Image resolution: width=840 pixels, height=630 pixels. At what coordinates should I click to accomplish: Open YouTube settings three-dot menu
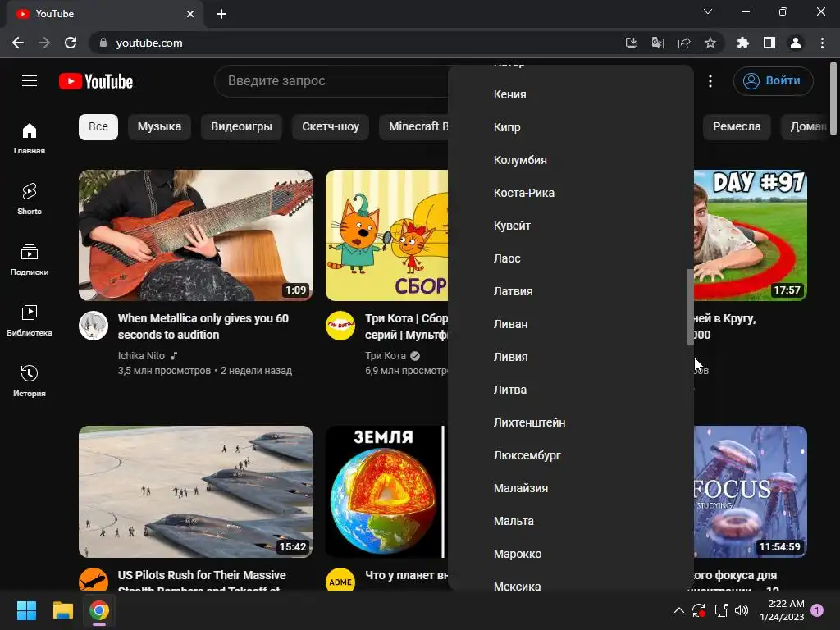pos(710,81)
